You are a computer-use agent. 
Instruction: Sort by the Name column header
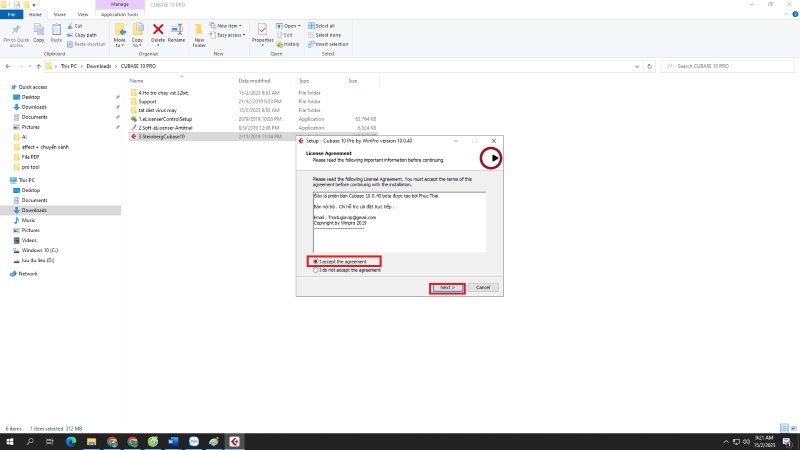[136, 81]
